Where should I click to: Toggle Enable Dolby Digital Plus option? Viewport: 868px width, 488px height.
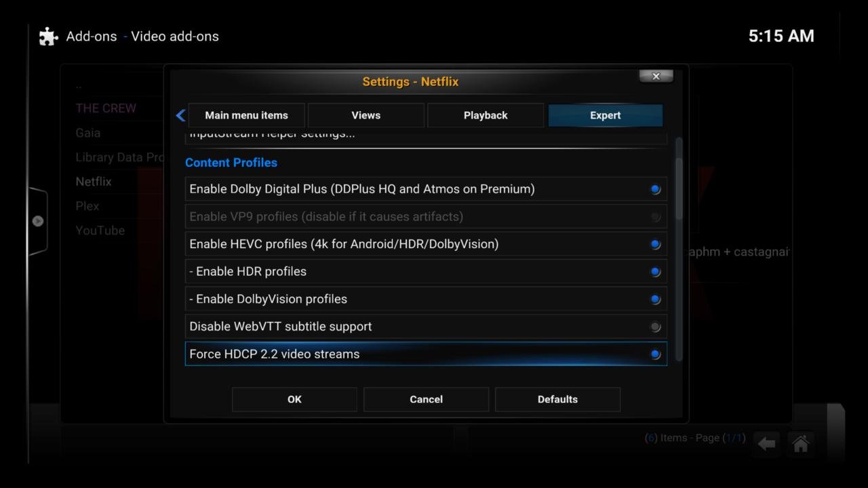pos(426,189)
